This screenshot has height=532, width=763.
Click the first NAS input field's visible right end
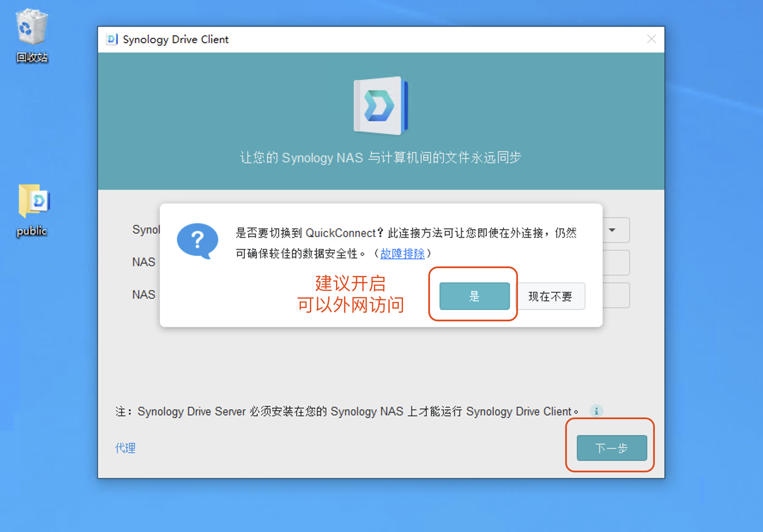tap(616, 263)
